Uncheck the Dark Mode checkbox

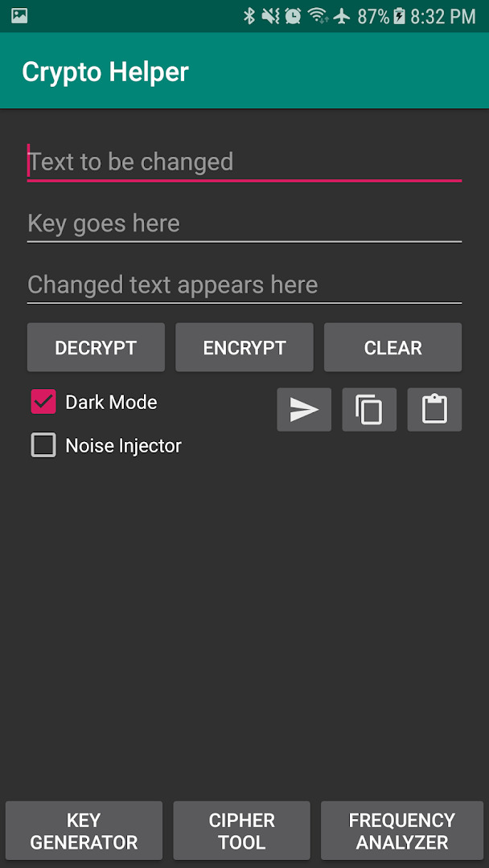(x=43, y=402)
